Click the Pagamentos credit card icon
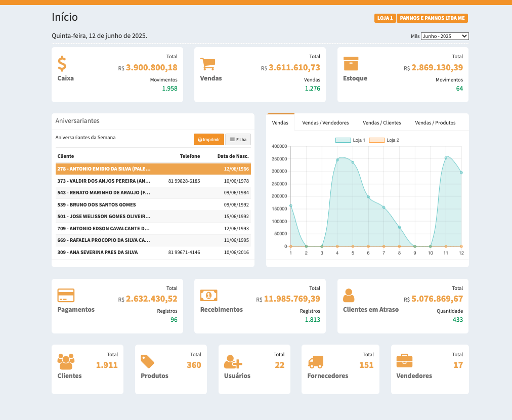 point(66,295)
